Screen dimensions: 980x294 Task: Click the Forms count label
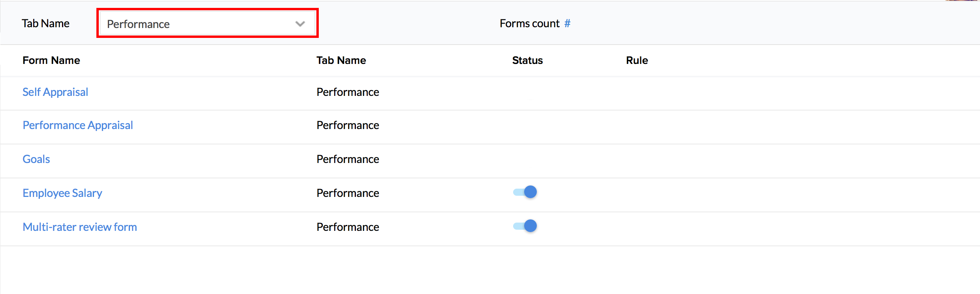tap(529, 24)
